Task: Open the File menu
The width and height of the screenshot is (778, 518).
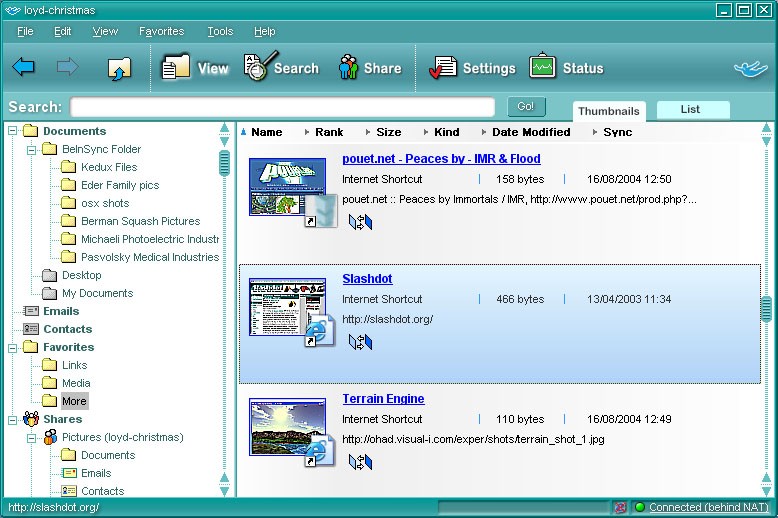Action: pos(25,31)
